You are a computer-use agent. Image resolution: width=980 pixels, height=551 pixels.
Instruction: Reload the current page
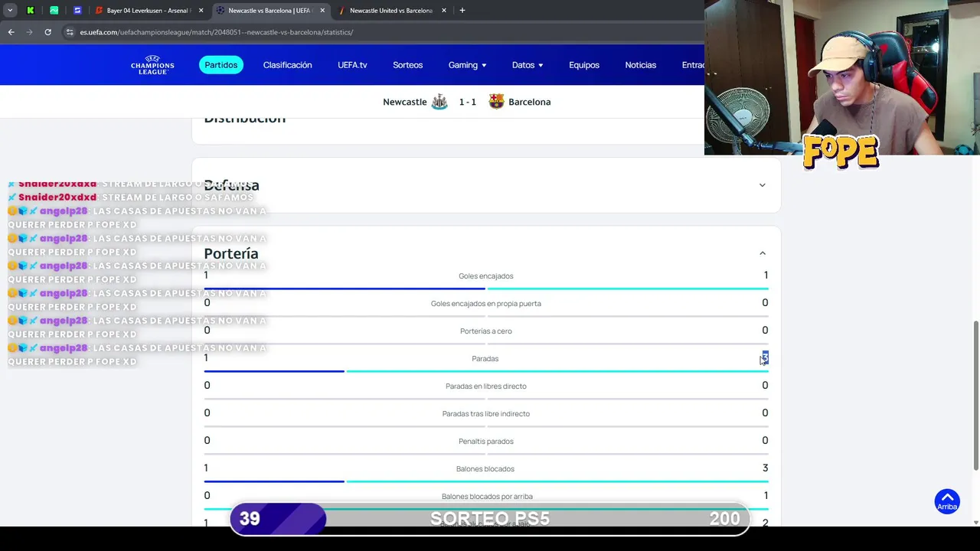(x=47, y=32)
